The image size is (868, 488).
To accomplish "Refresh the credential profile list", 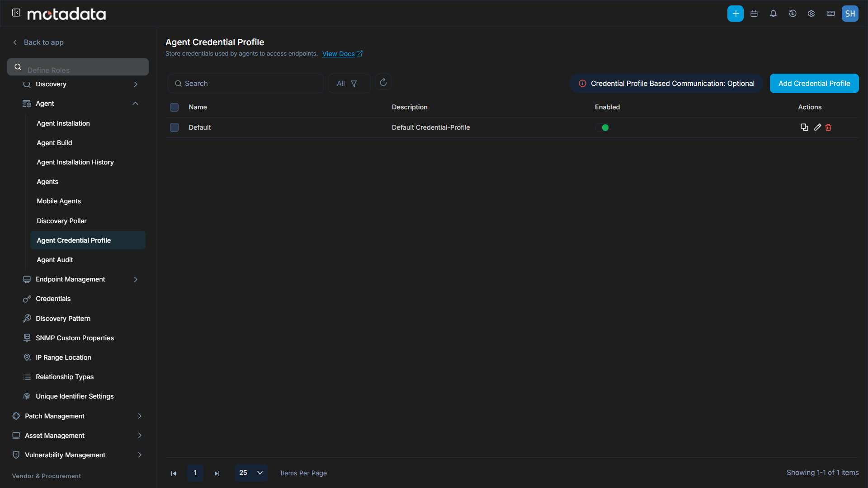I will (383, 83).
